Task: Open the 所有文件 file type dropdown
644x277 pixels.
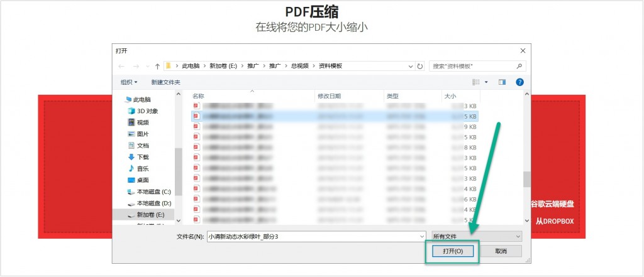Action: (x=477, y=236)
